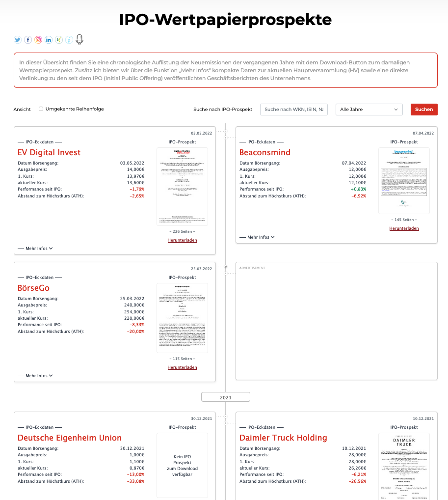
Task: Open the LinkedIn icon
Action: (x=49, y=40)
